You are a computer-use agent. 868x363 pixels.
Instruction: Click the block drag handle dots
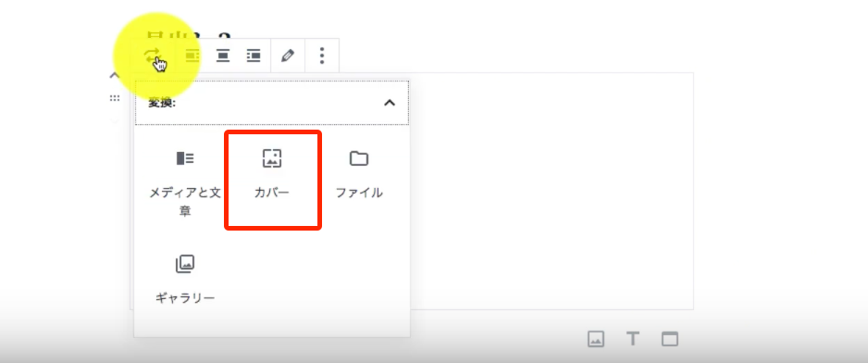click(x=115, y=98)
